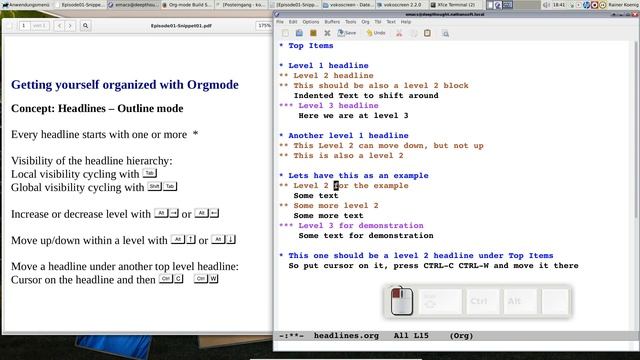Click the Search icon in the Emacs toolbar
This screenshot has height=360, width=640.
[445, 33]
